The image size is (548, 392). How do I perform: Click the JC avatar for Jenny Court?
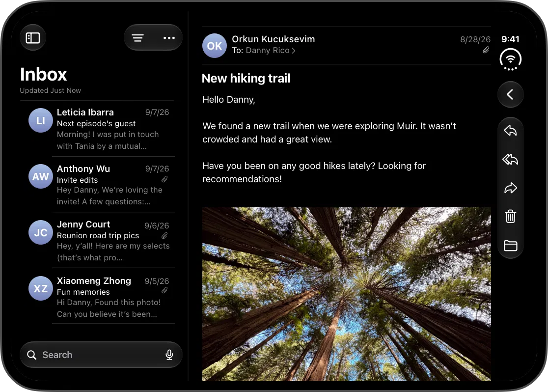41,232
